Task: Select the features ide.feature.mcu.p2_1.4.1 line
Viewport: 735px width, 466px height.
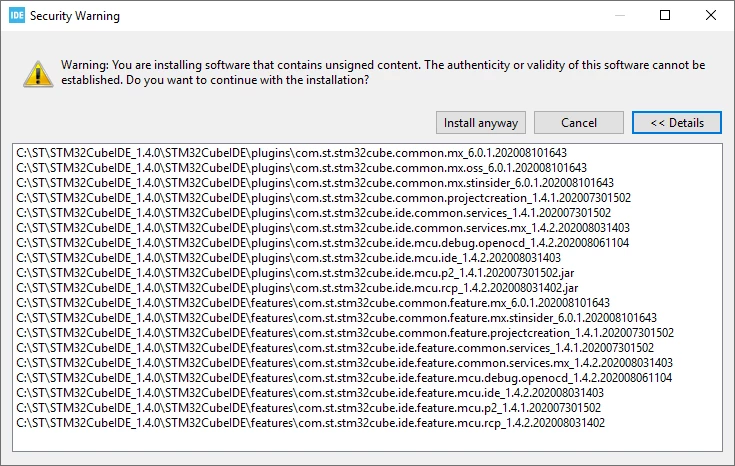Action: [308, 408]
